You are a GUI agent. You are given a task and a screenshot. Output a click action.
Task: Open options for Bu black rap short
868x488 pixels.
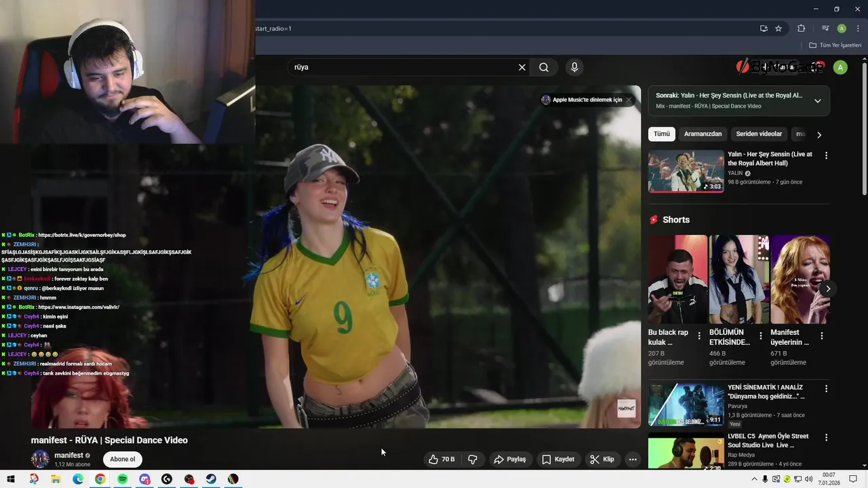pyautogui.click(x=699, y=335)
